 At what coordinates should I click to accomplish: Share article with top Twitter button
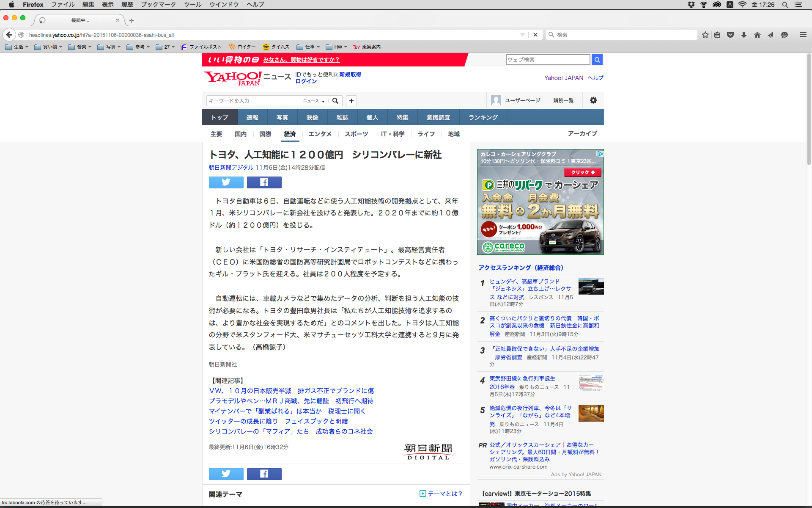pos(226,182)
